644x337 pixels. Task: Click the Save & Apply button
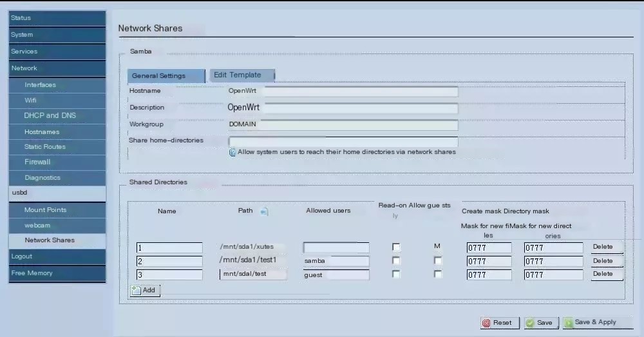point(598,323)
